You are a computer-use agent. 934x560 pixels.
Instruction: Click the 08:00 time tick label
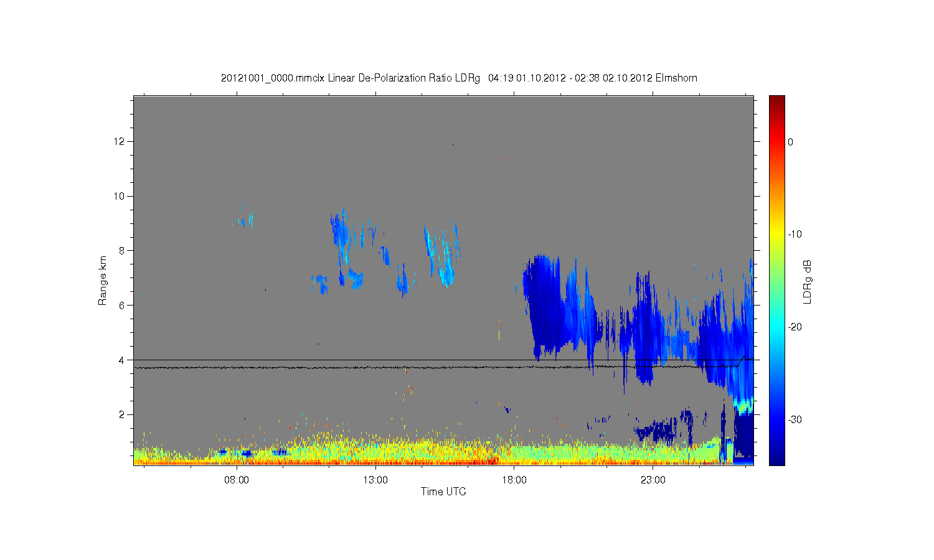(237, 480)
